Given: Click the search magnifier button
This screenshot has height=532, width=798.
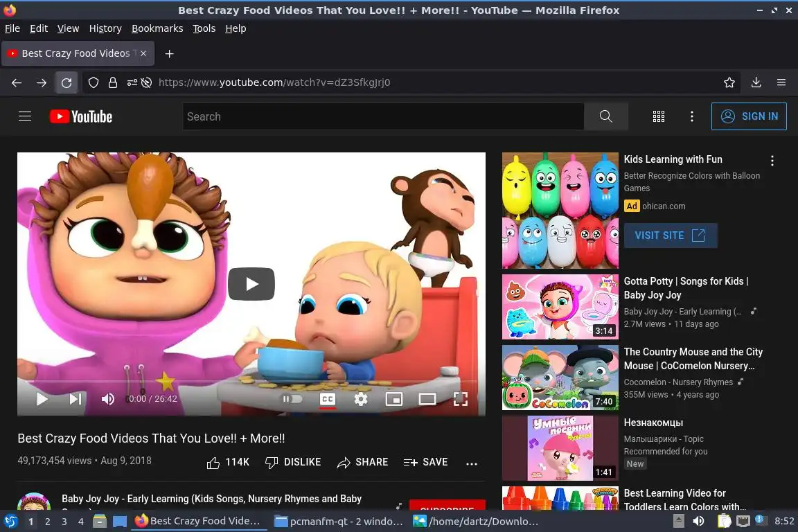Looking at the screenshot, I should (605, 116).
